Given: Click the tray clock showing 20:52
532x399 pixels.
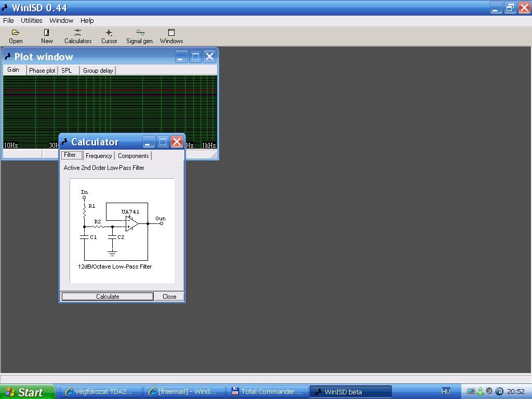Looking at the screenshot, I should tap(516, 392).
